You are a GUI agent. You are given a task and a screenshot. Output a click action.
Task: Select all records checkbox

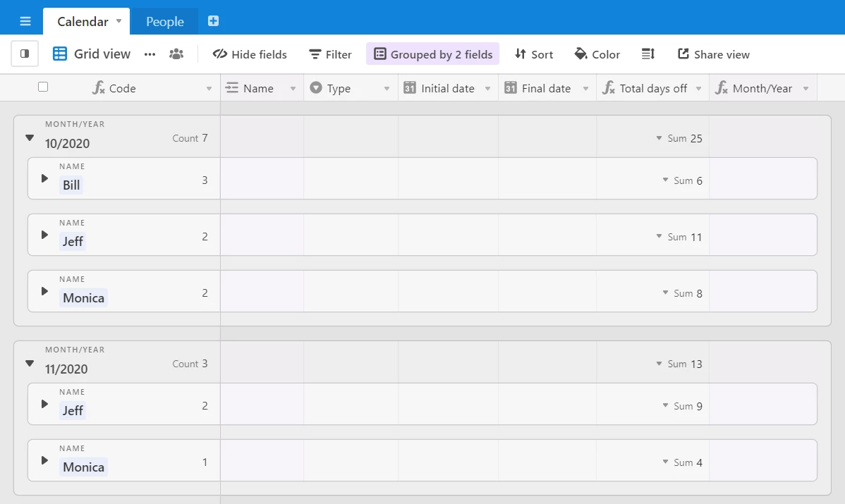pos(43,87)
